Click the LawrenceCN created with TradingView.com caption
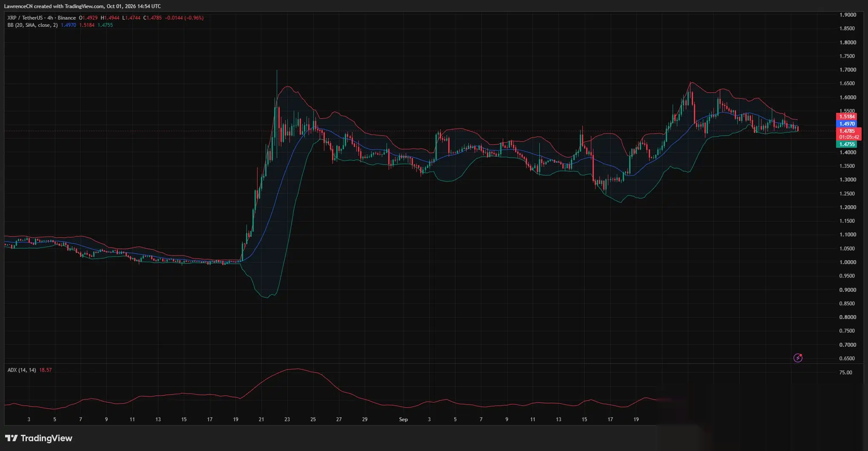Screen dimensions: 868x451 (x=83, y=6)
